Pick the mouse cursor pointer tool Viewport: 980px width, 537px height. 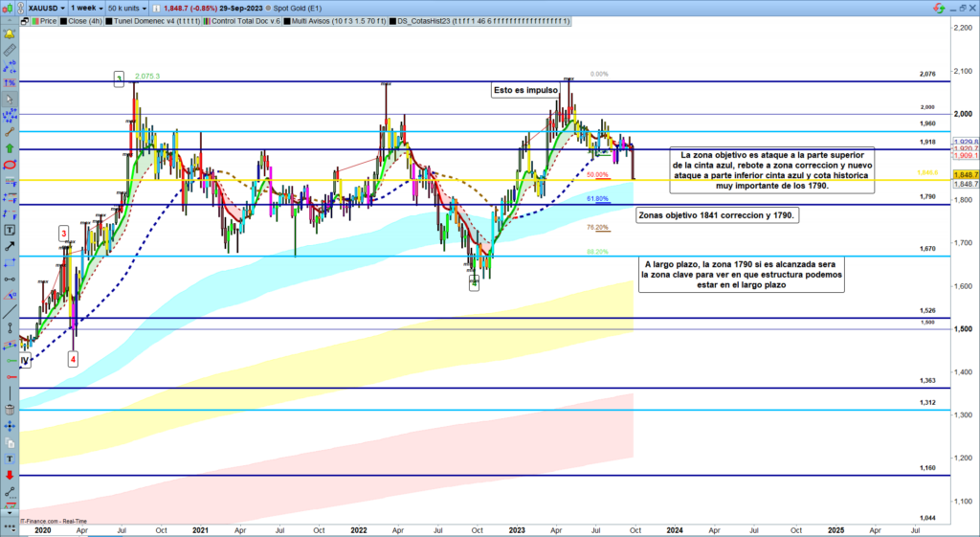tap(10, 100)
